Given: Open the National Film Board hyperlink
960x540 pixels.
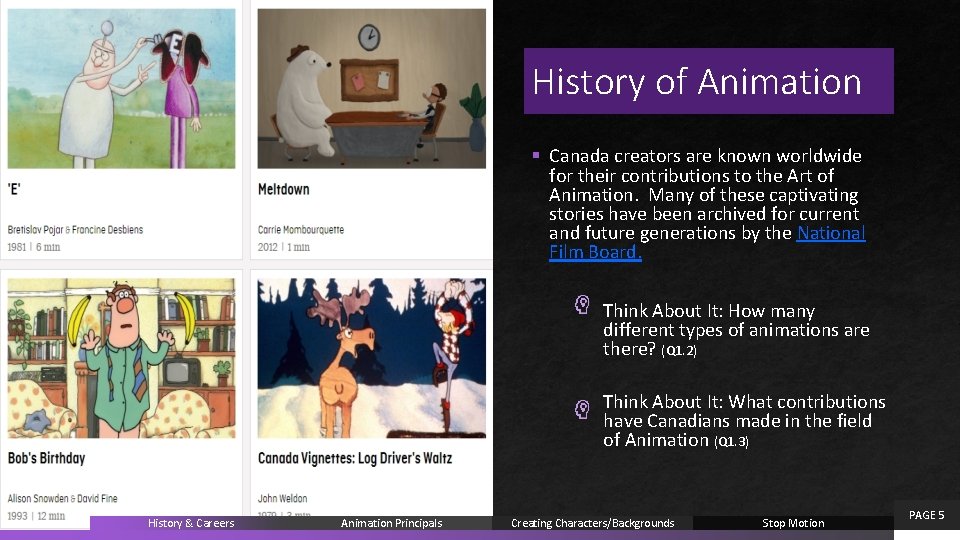Looking at the screenshot, I should (707, 242).
